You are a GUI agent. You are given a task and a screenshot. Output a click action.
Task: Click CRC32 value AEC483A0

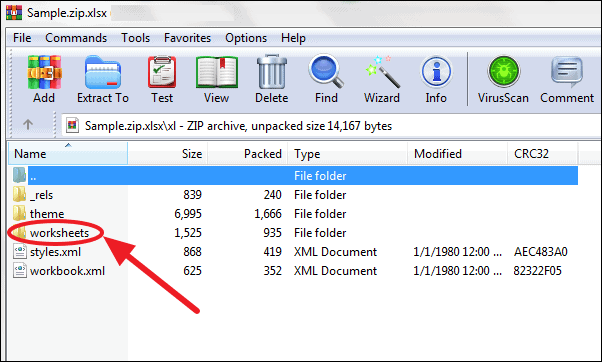coord(541,252)
